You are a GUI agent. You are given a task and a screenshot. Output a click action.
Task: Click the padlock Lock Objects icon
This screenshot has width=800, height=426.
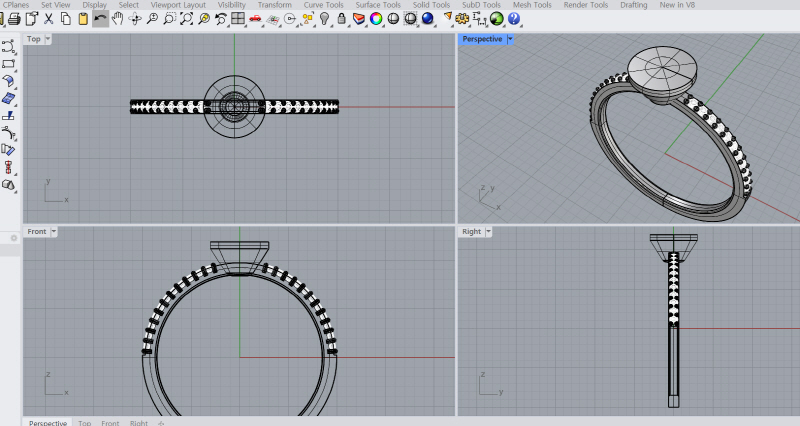tap(341, 19)
